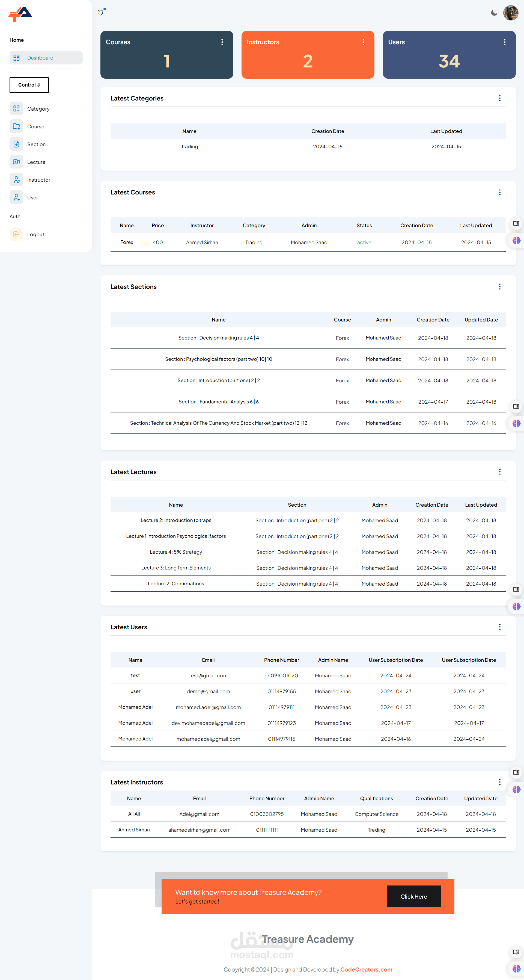Click the Treasure Academy logo

coord(20,14)
